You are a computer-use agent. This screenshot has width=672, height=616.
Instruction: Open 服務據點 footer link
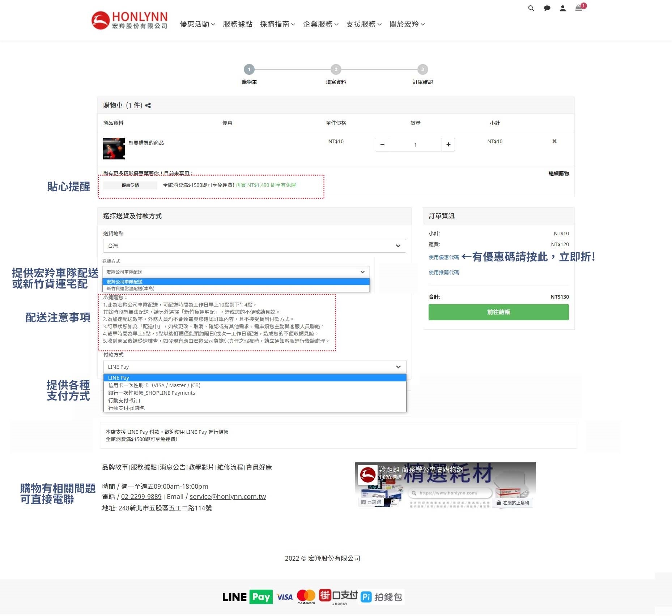[x=144, y=467]
